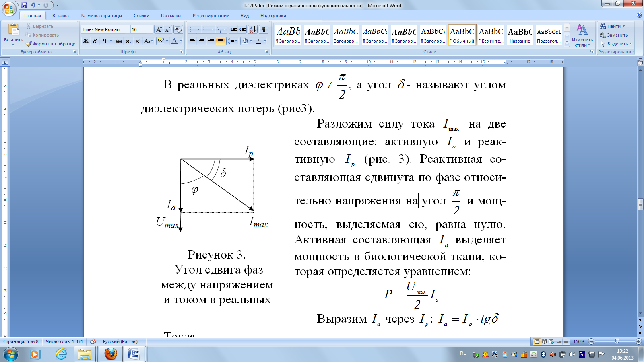Image resolution: width=644 pixels, height=362 pixels.
Task: Click the Zoom In plus button
Action: 638,341
